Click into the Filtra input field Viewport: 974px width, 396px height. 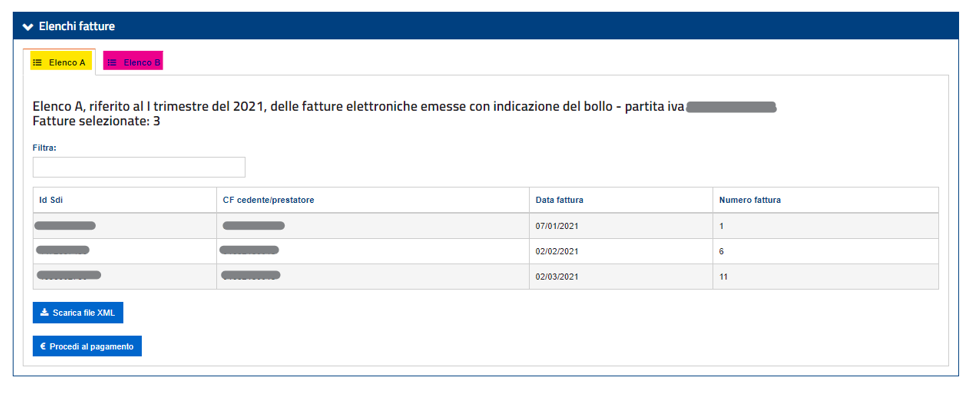(x=139, y=167)
